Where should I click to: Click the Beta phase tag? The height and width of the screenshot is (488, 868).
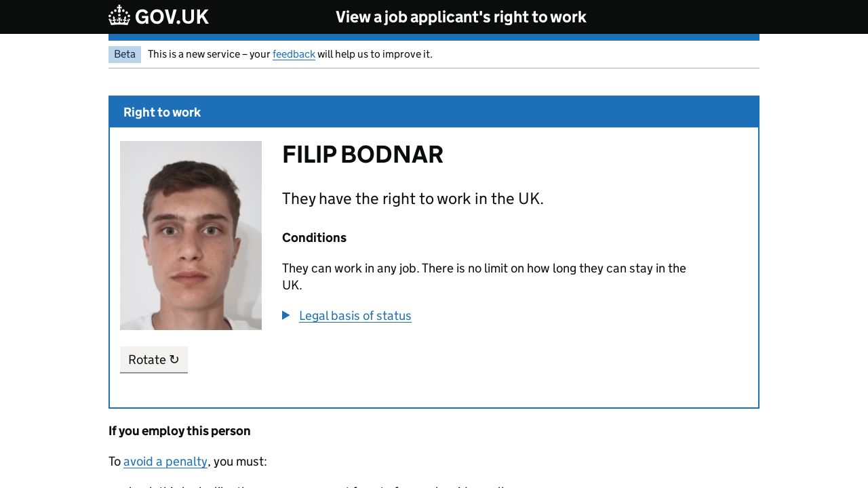pos(125,54)
